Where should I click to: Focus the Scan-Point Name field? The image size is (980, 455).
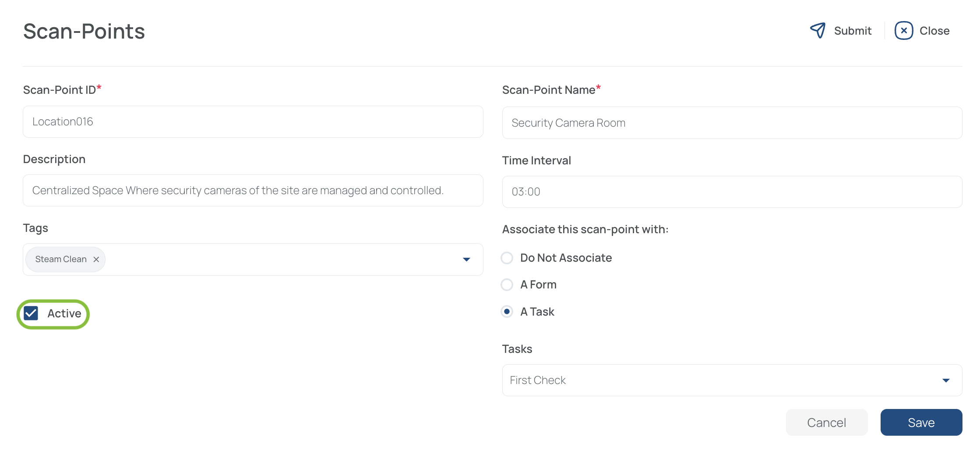click(x=732, y=123)
